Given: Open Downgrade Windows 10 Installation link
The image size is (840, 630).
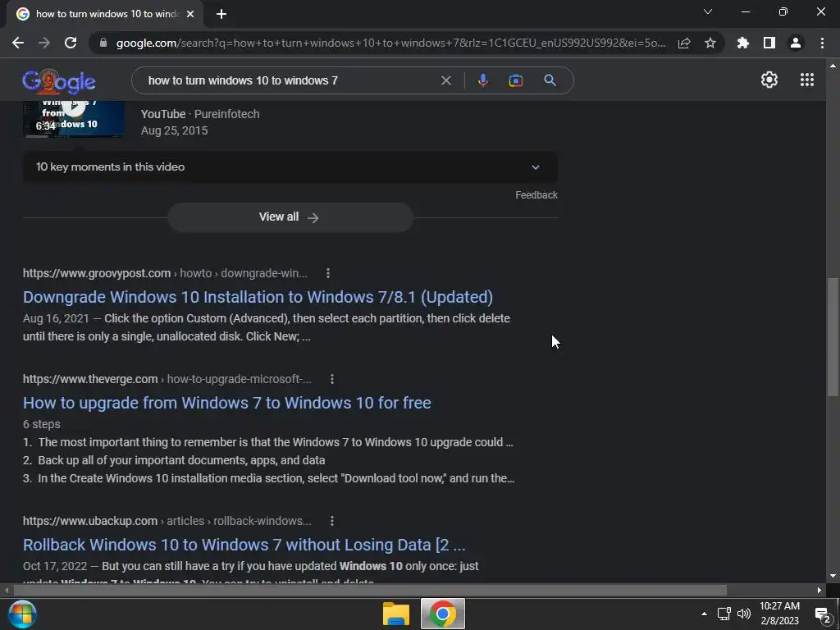Looking at the screenshot, I should pyautogui.click(x=258, y=297).
